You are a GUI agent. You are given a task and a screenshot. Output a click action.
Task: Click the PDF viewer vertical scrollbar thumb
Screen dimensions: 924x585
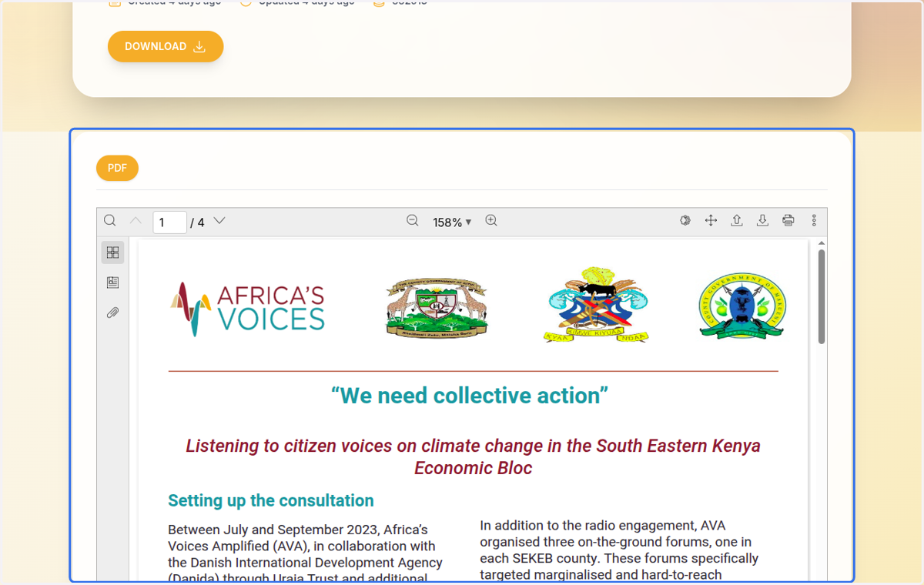point(822,296)
